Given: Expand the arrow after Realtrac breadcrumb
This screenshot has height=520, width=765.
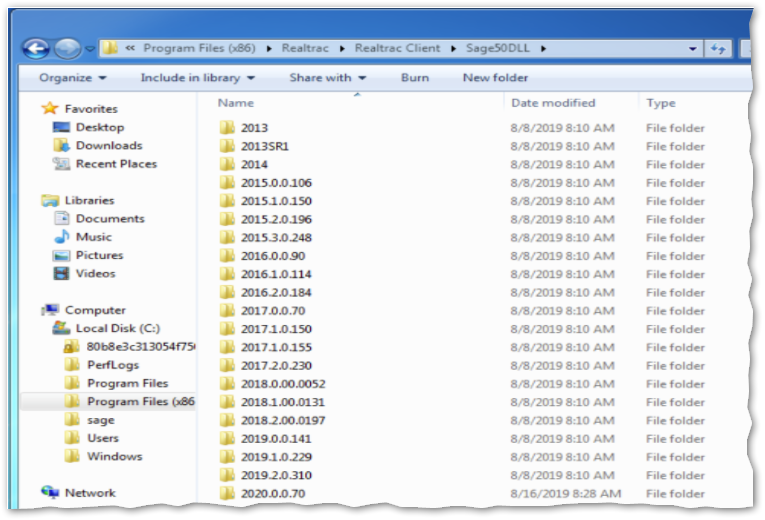Looking at the screenshot, I should tap(342, 48).
